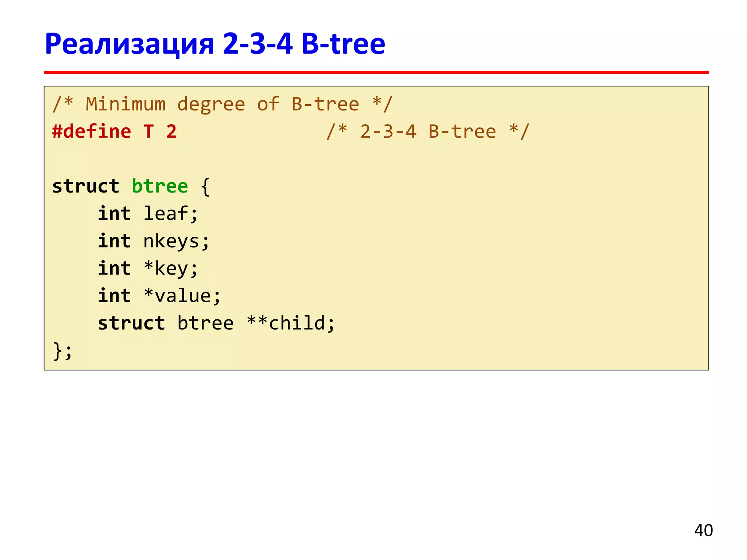Click the 'int *value;' field line
Viewport: 747px width, 560px height.
pyautogui.click(x=159, y=296)
